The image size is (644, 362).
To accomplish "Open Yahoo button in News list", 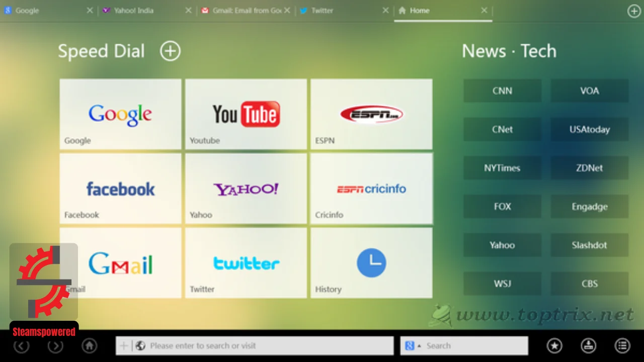I will point(502,245).
